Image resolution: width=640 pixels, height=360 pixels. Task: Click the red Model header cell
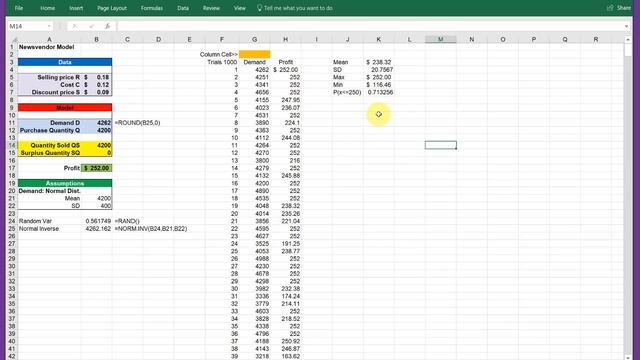tap(65, 107)
